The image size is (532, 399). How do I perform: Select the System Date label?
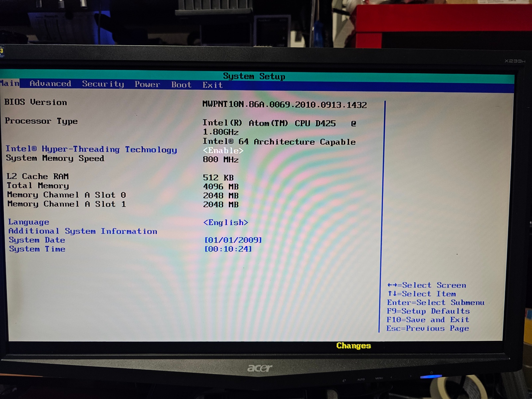(37, 240)
